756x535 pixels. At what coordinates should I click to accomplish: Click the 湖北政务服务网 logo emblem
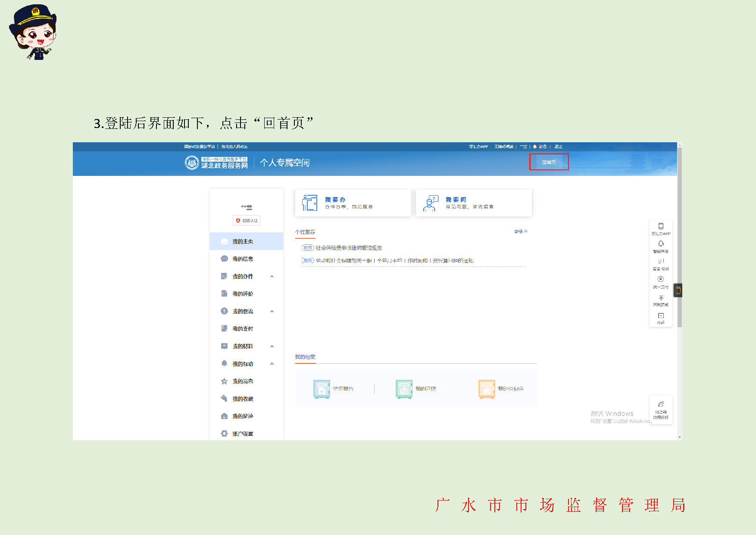tap(192, 163)
